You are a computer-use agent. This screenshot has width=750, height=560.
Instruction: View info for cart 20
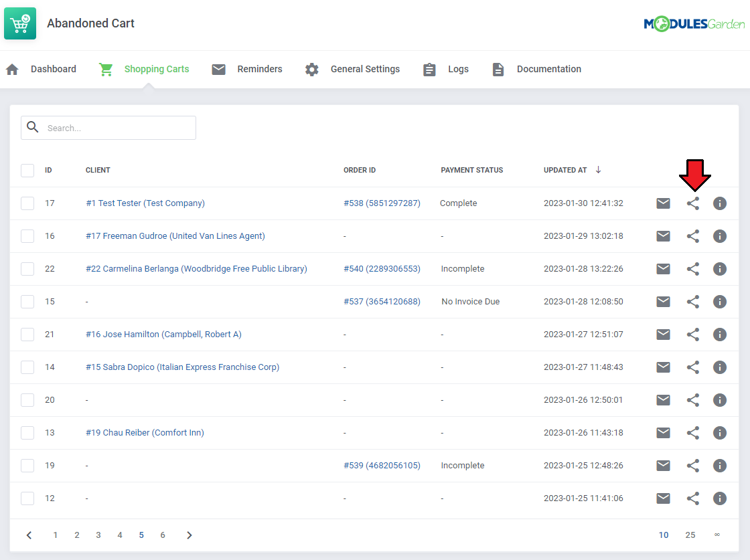[720, 400]
